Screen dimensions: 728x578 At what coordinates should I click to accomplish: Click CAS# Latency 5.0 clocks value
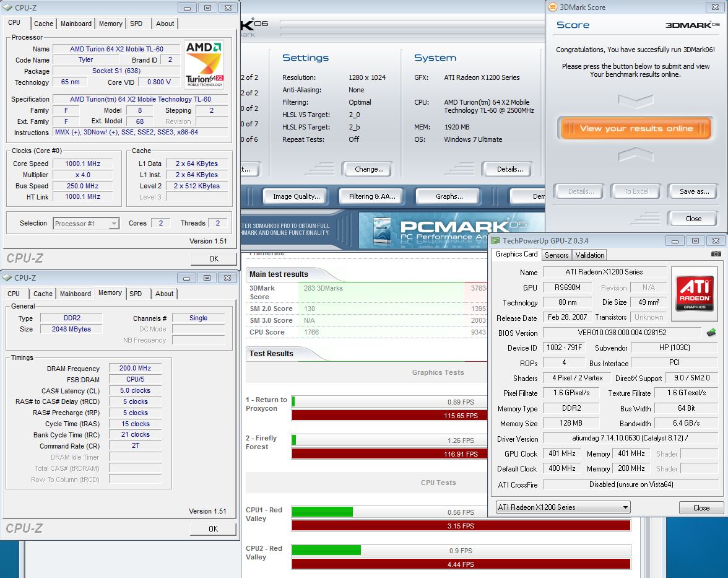[135, 391]
